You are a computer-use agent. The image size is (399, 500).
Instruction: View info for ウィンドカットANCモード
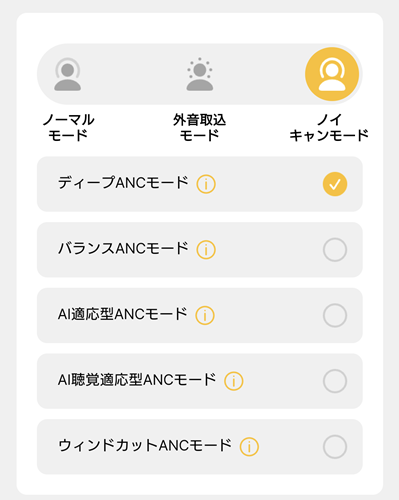pos(249,447)
